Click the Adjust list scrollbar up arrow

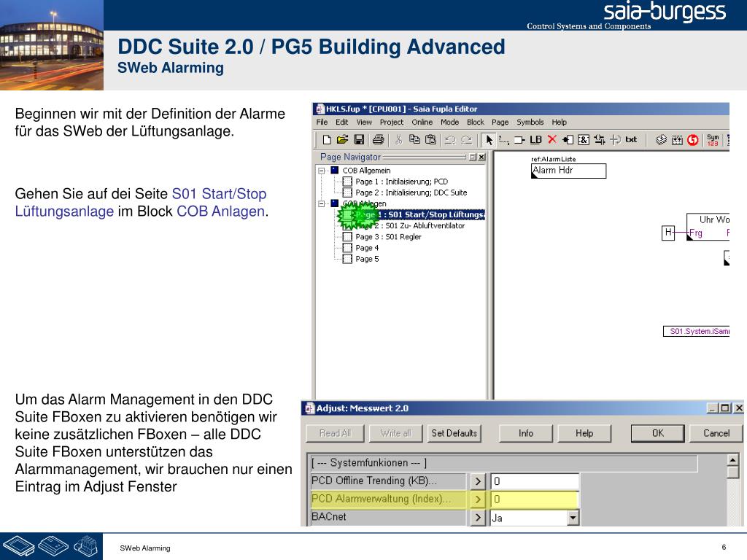pos(732,460)
